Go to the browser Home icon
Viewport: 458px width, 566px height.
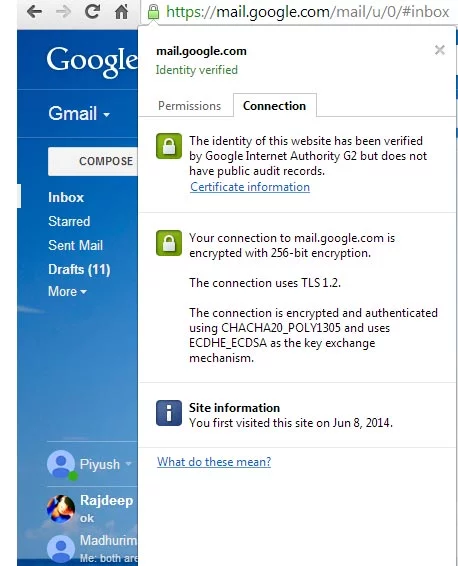point(122,12)
